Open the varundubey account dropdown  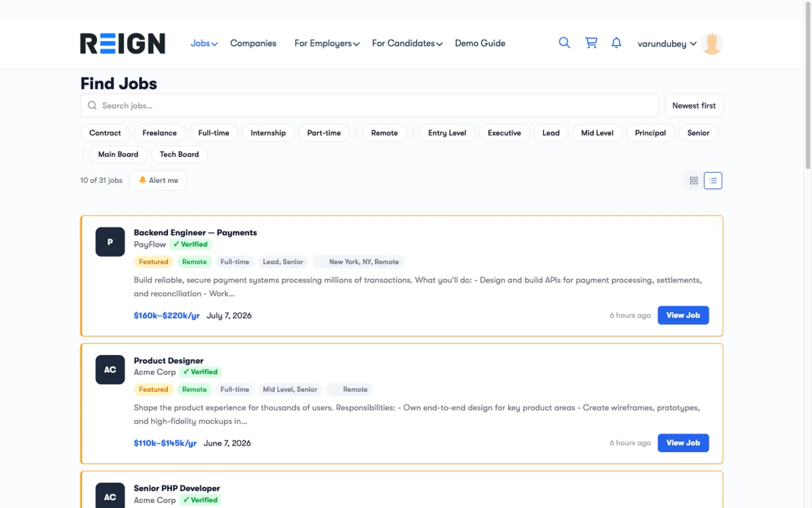coord(667,44)
